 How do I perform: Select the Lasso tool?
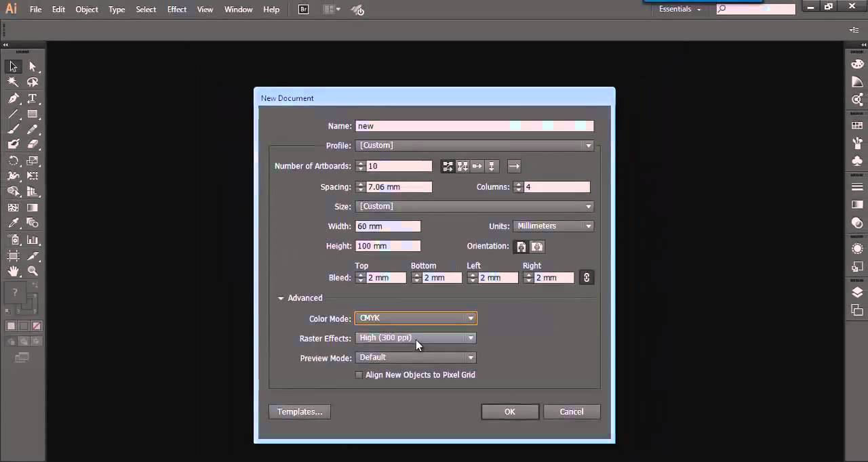[x=33, y=82]
